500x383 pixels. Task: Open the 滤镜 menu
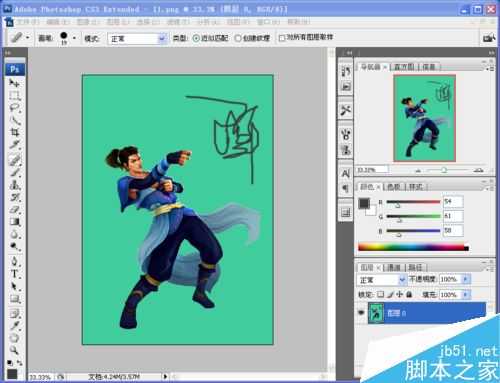pyautogui.click(x=178, y=22)
